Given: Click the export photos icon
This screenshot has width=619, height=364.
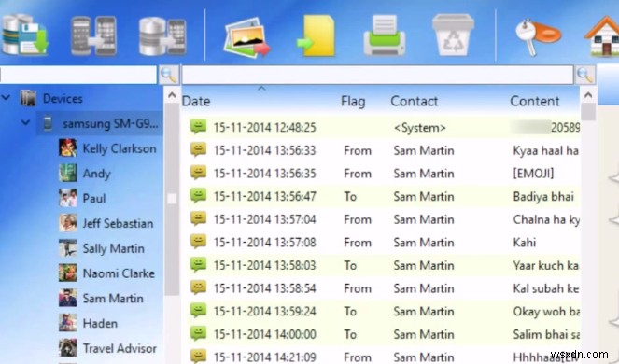Looking at the screenshot, I should point(246,37).
